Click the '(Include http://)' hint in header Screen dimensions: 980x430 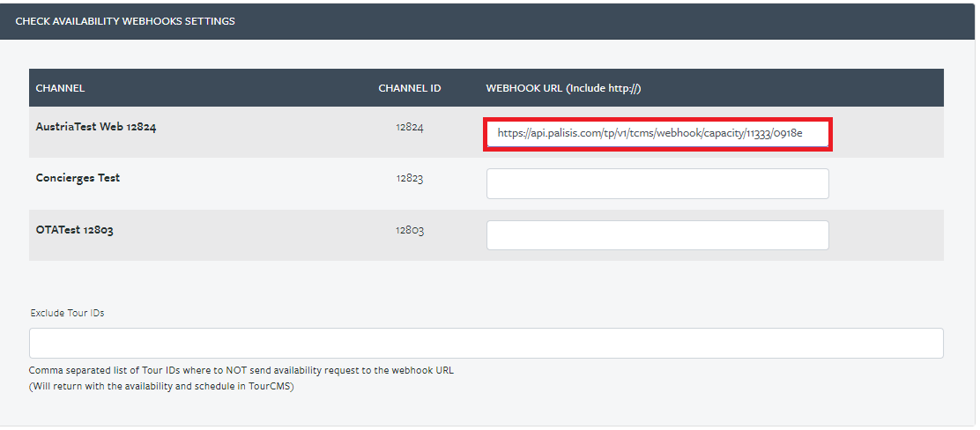coord(604,88)
